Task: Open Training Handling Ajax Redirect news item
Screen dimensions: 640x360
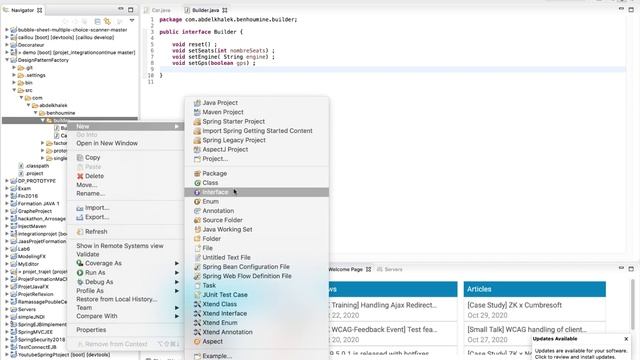Action: click(x=384, y=305)
